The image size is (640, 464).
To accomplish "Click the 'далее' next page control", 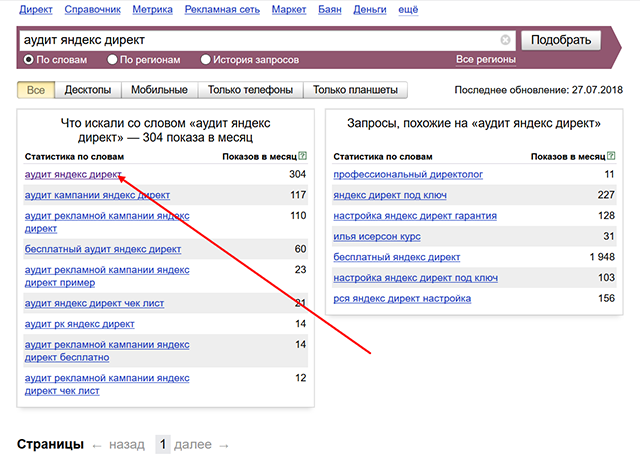I will (x=193, y=444).
